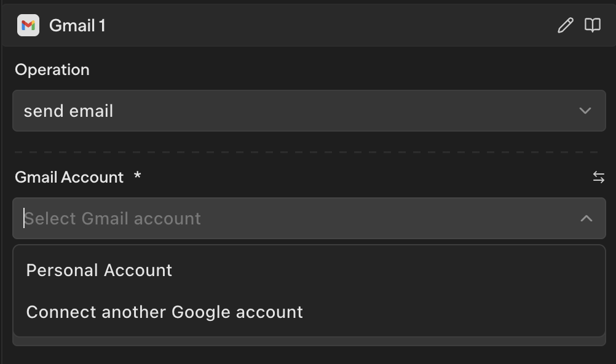Click the Operation section label

tap(52, 69)
